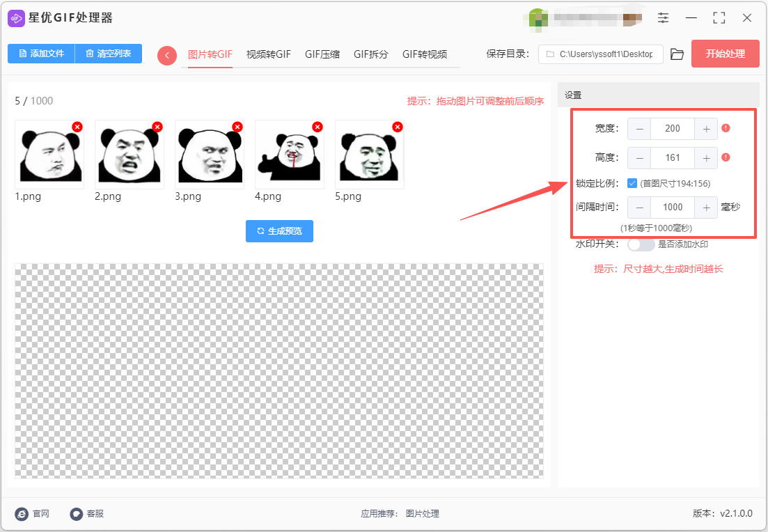Image resolution: width=768 pixels, height=532 pixels.
Task: Increase height with the plus button
Action: point(706,158)
